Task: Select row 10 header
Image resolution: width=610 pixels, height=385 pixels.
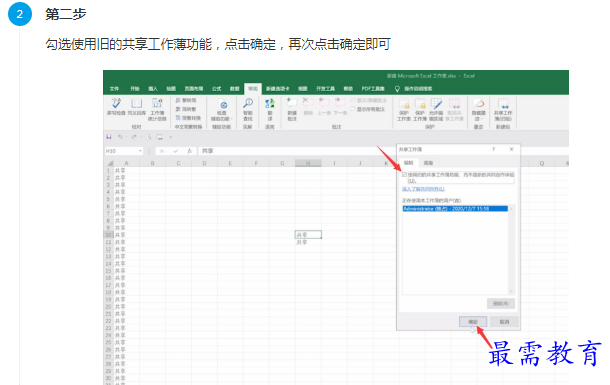Action: click(x=109, y=235)
